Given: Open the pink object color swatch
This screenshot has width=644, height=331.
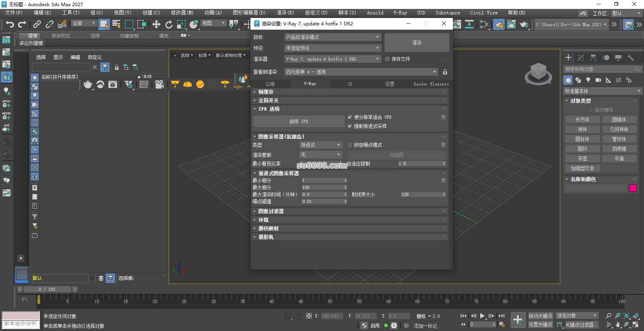Looking at the screenshot, I should tap(633, 188).
